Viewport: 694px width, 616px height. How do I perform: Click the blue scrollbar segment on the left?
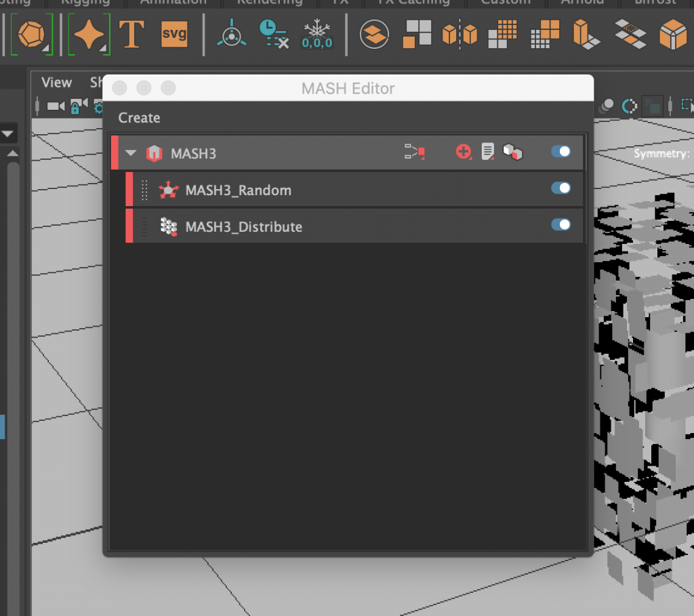point(3,427)
